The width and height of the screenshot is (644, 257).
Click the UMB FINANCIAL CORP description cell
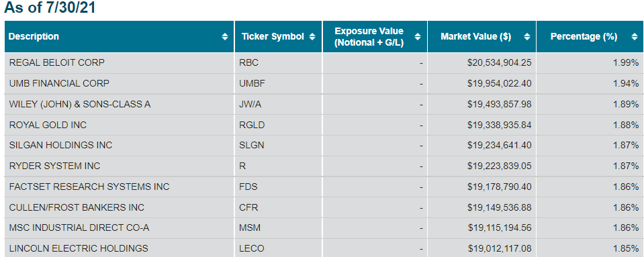click(x=119, y=84)
